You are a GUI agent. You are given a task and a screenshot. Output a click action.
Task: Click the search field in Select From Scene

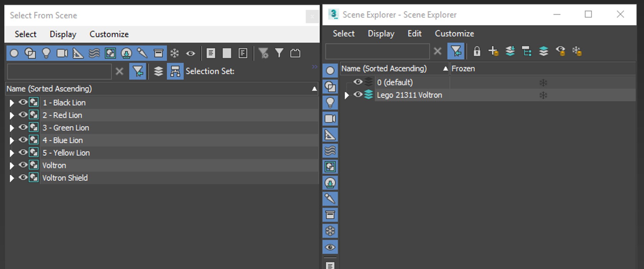[x=59, y=71]
